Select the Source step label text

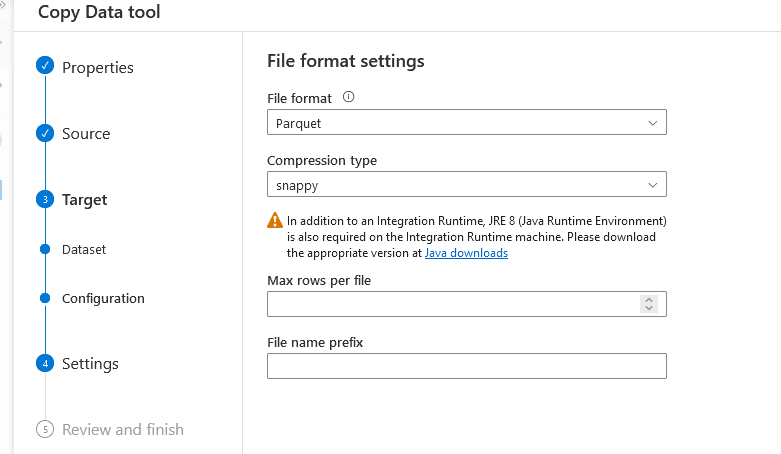coord(86,133)
